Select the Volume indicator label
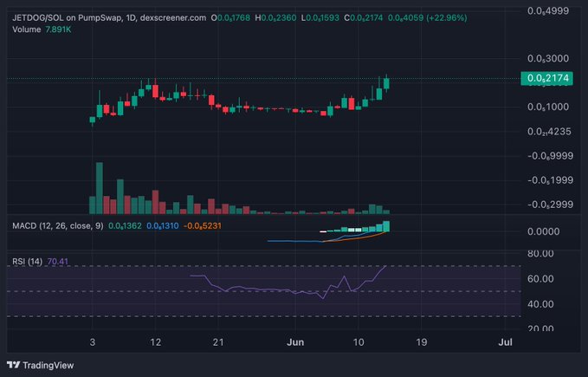 27,29
